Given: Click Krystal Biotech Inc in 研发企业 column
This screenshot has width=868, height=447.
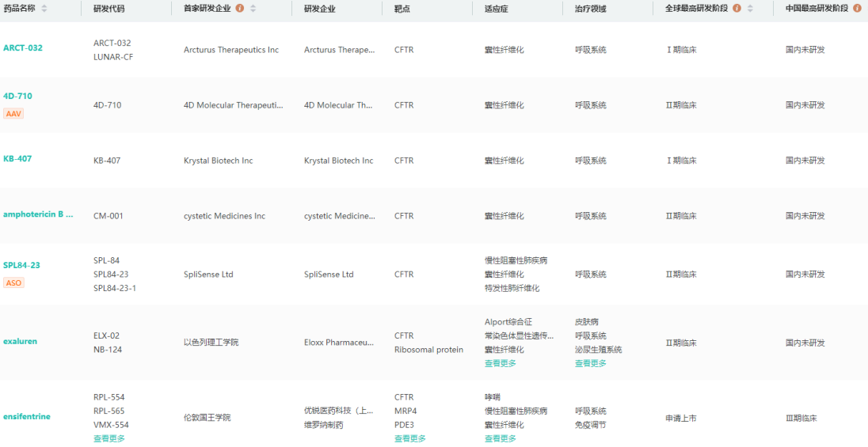Looking at the screenshot, I should [x=339, y=161].
